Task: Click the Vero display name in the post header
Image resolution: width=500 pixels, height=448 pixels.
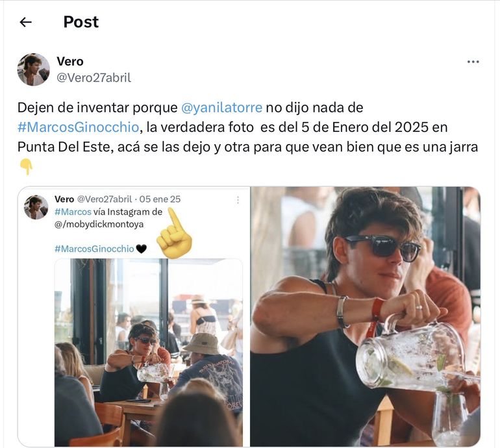Action: (x=70, y=62)
